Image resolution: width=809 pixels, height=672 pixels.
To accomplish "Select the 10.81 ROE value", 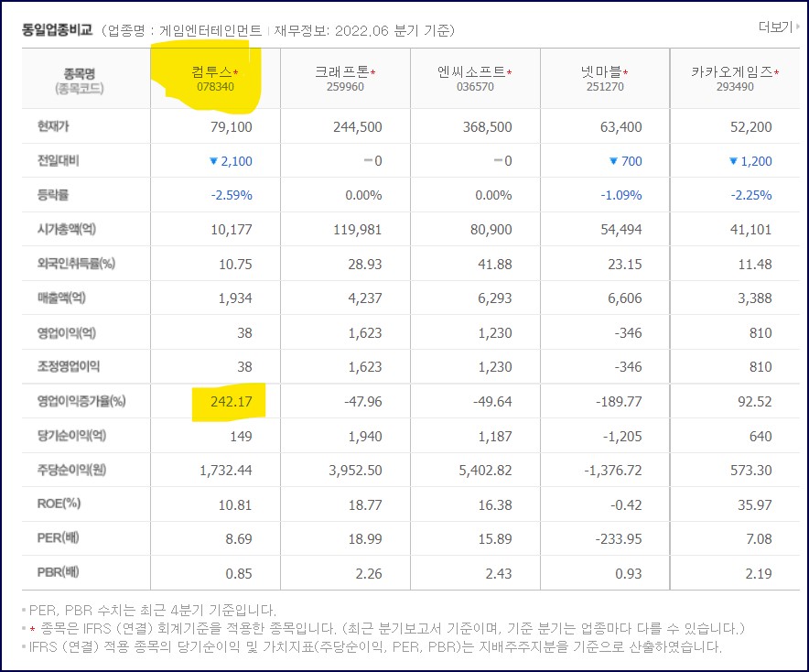I will 235,504.
